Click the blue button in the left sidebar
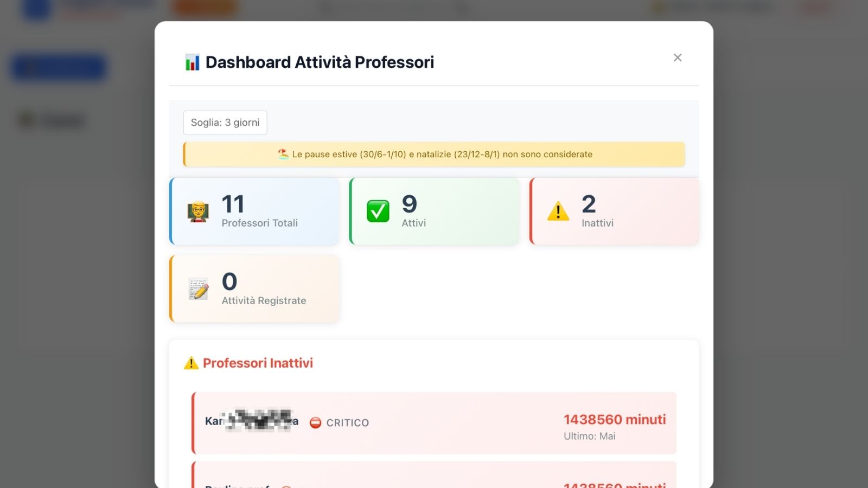Screen dimensions: 868x488 click(58, 67)
